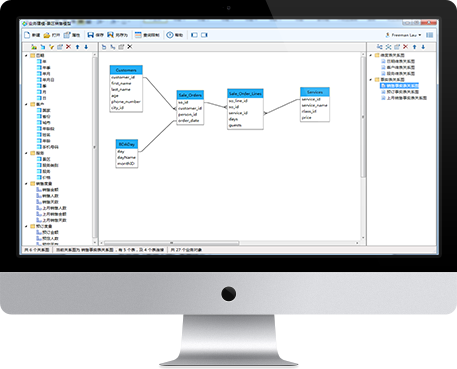
Task: Click the open folder icon in main toolbar
Action: click(x=47, y=35)
